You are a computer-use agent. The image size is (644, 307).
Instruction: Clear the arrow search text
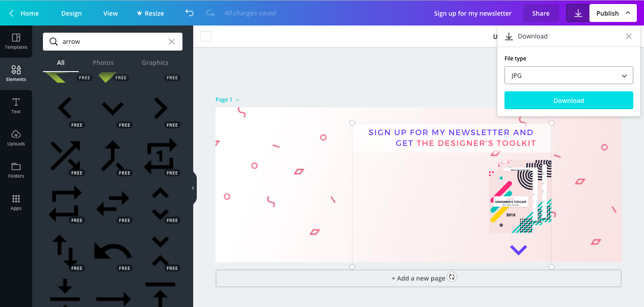pyautogui.click(x=172, y=42)
